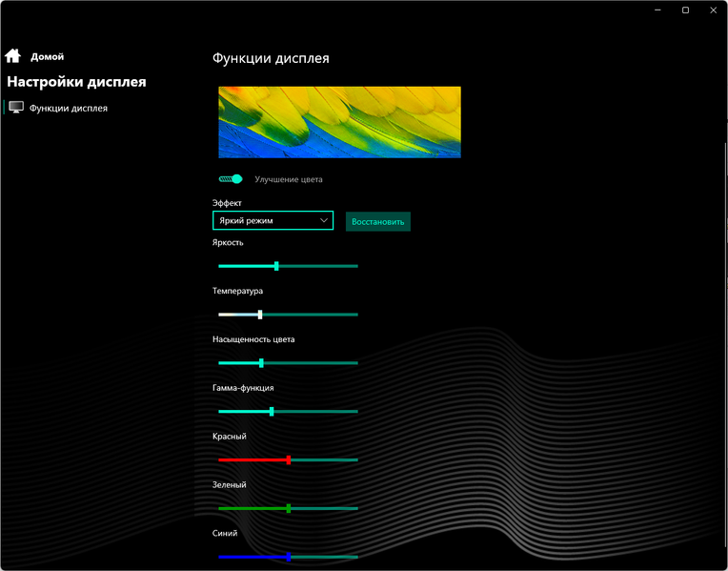Click the Улучшение цвета label
The image size is (728, 571).
(289, 179)
